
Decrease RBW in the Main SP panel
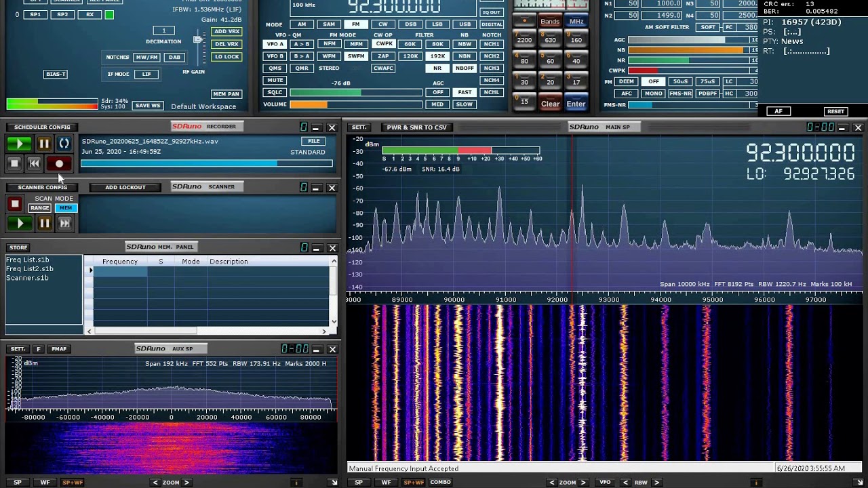coord(625,483)
